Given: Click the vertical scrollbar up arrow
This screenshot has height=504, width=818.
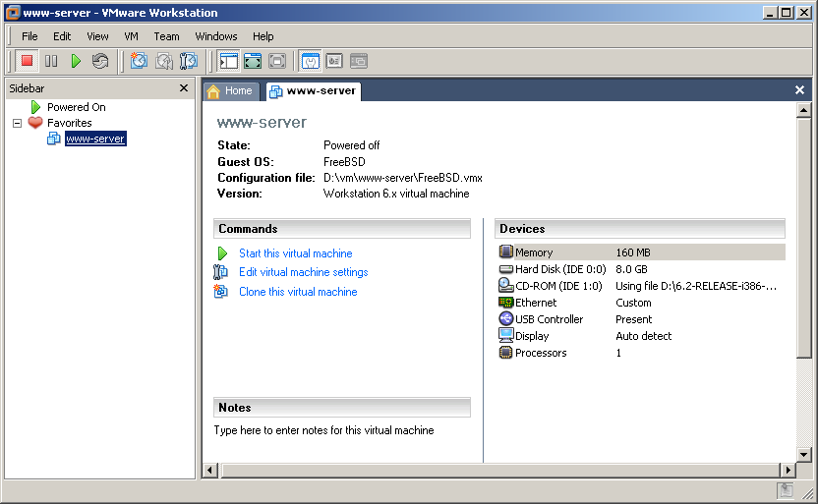Looking at the screenshot, I should point(803,110).
